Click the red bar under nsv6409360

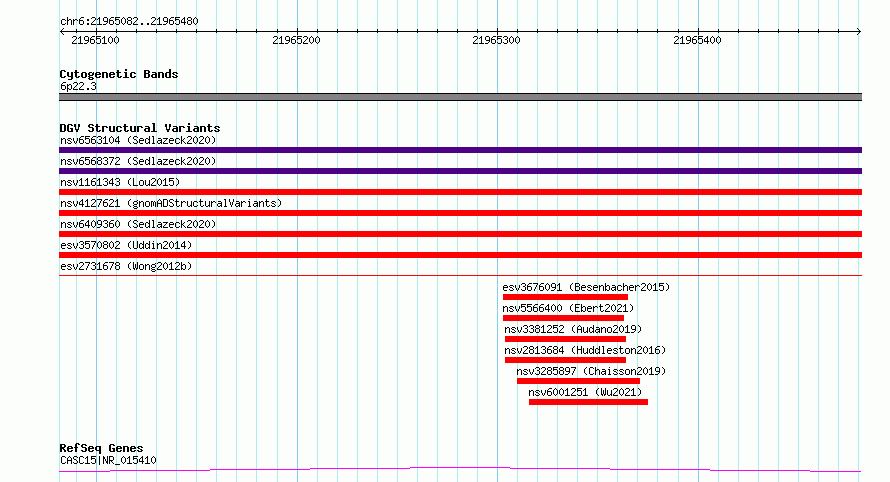coord(460,234)
